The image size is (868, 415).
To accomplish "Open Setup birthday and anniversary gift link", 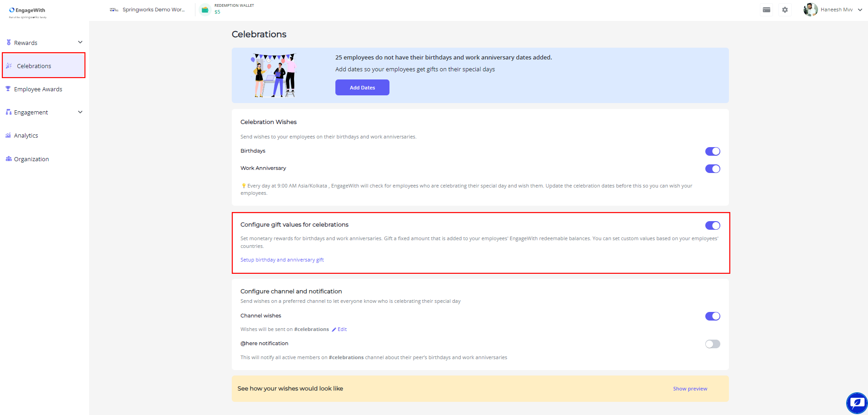I will tap(282, 260).
